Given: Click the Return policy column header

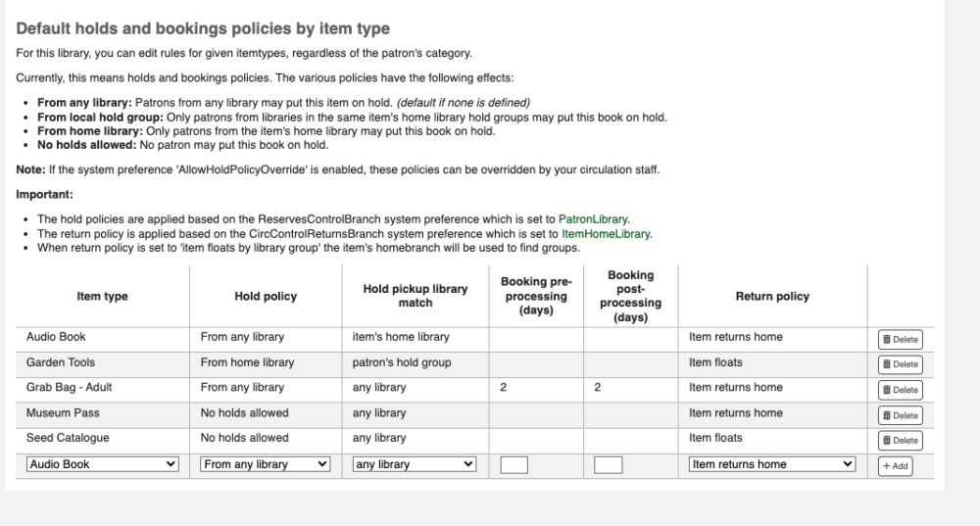Looking at the screenshot, I should (771, 297).
